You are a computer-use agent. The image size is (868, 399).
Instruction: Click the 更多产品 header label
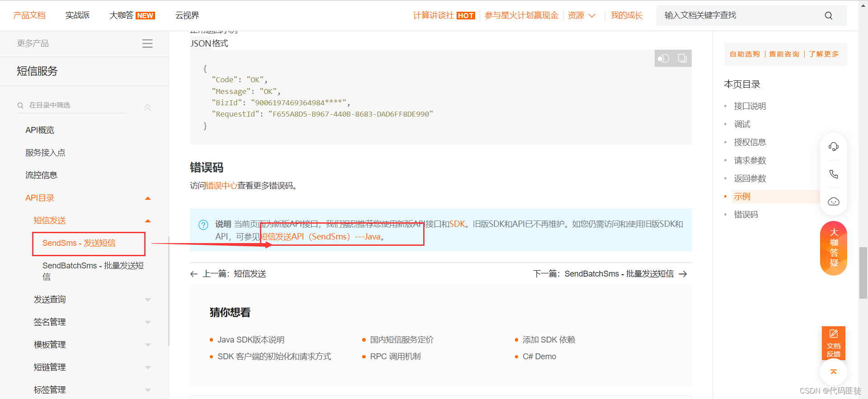pos(33,43)
